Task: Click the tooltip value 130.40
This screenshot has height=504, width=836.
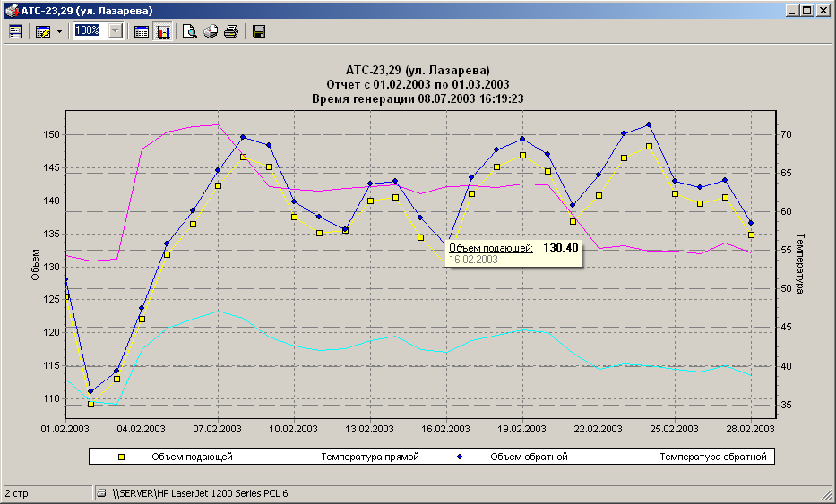Action: click(x=560, y=248)
